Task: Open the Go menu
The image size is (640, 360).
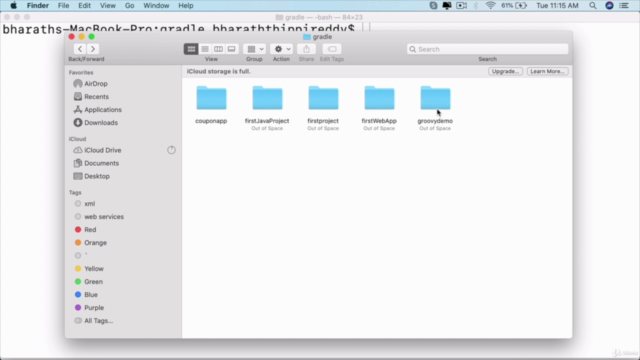Action: [129, 6]
